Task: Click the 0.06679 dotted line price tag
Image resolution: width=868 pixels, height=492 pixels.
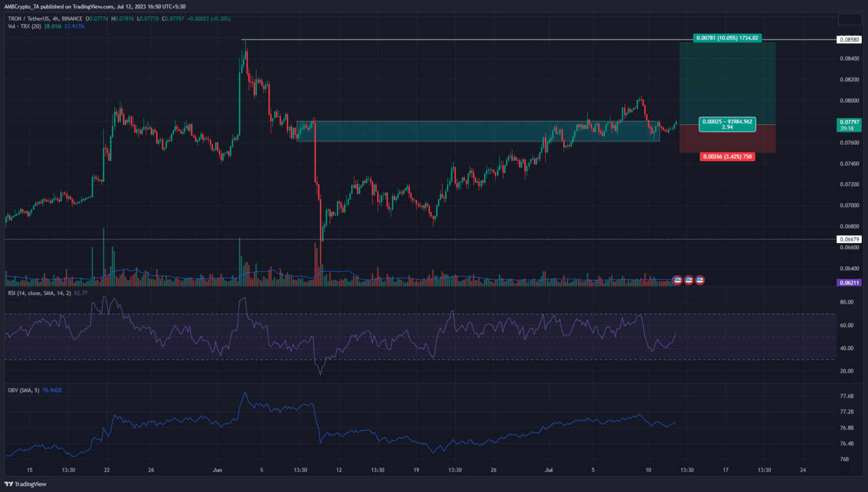Action: [x=849, y=239]
